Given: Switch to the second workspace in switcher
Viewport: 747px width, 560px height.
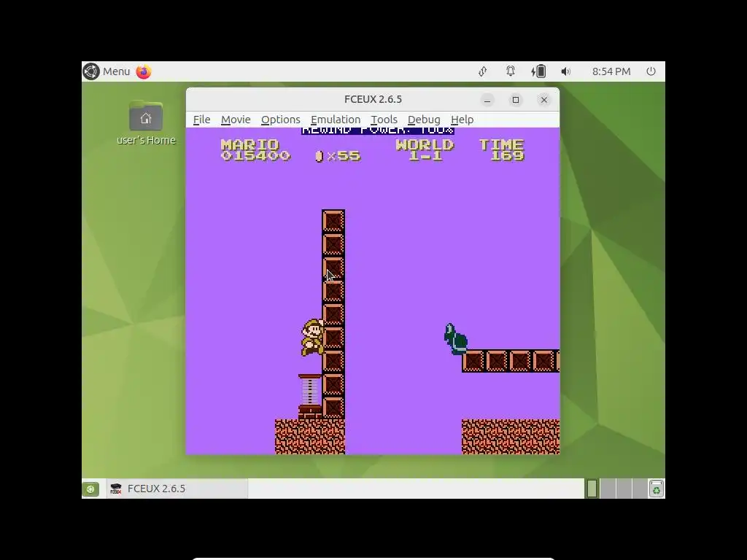Looking at the screenshot, I should [608, 489].
